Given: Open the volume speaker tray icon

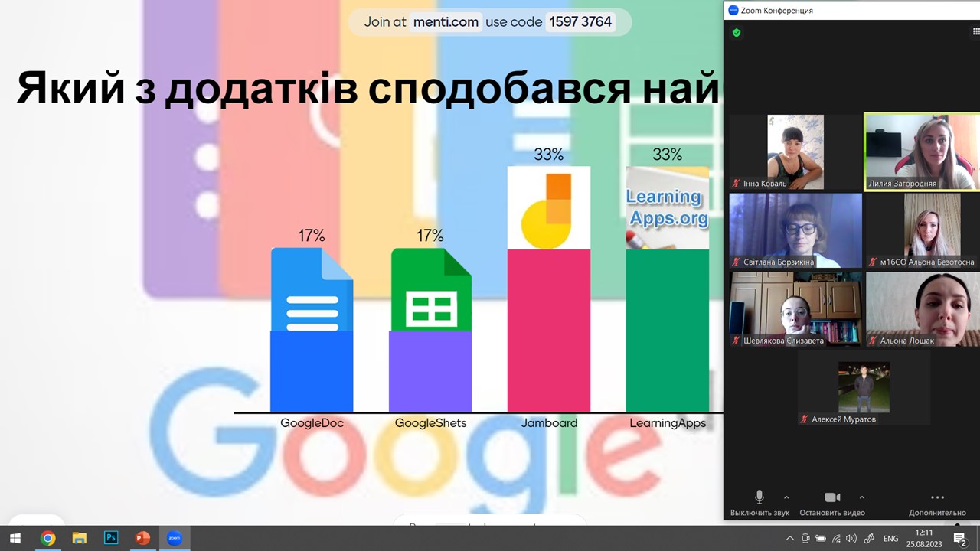Looking at the screenshot, I should point(851,538).
